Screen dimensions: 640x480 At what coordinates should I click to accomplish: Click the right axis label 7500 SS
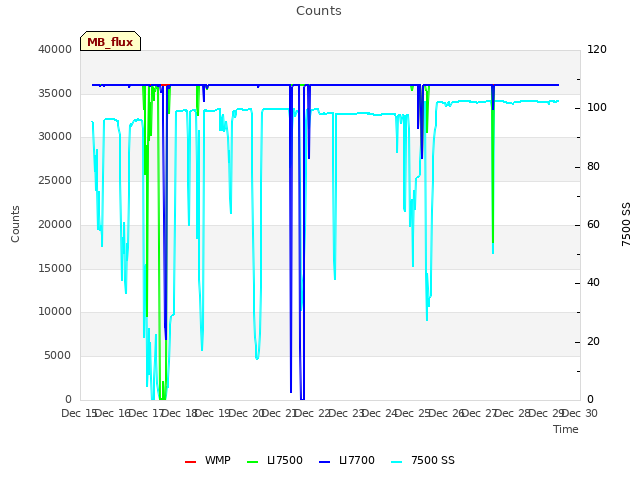click(626, 224)
